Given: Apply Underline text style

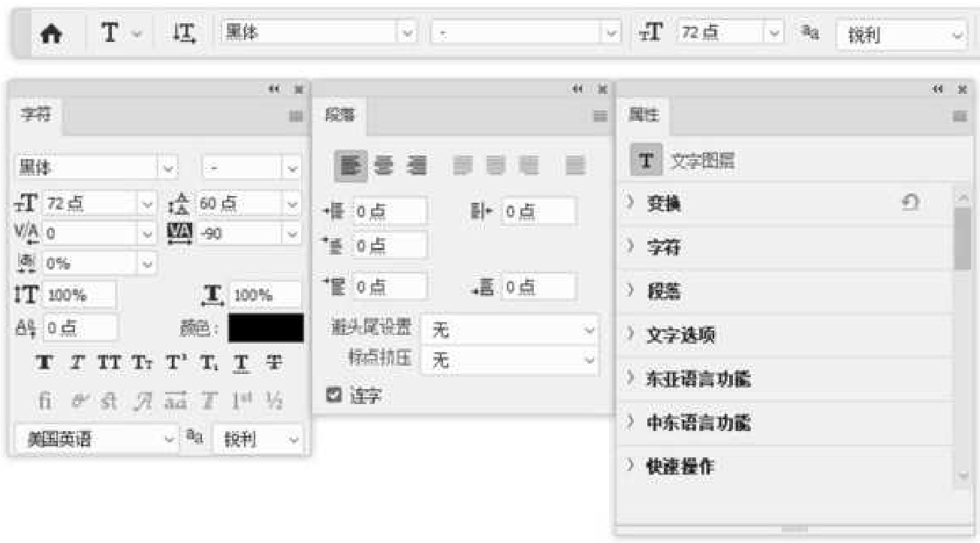Looking at the screenshot, I should click(x=241, y=363).
